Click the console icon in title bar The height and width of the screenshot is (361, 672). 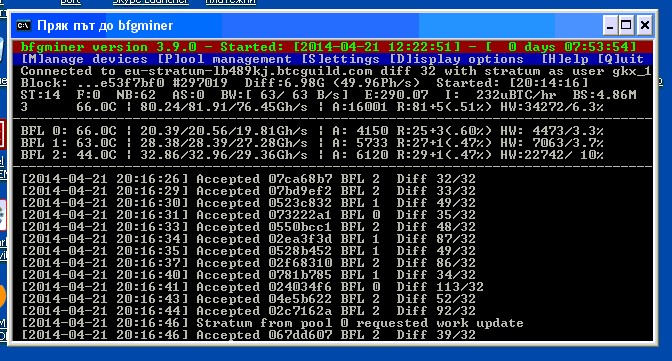[x=24, y=26]
